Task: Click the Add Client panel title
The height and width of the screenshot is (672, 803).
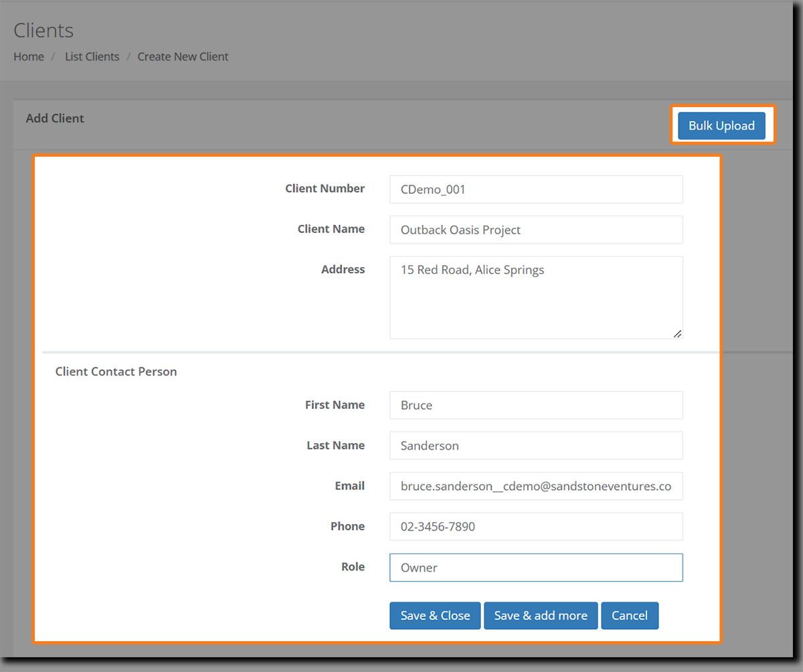Action: 55,118
